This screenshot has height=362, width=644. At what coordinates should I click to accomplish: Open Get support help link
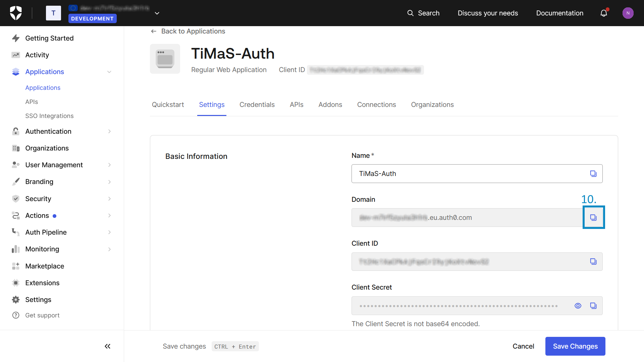pos(42,315)
